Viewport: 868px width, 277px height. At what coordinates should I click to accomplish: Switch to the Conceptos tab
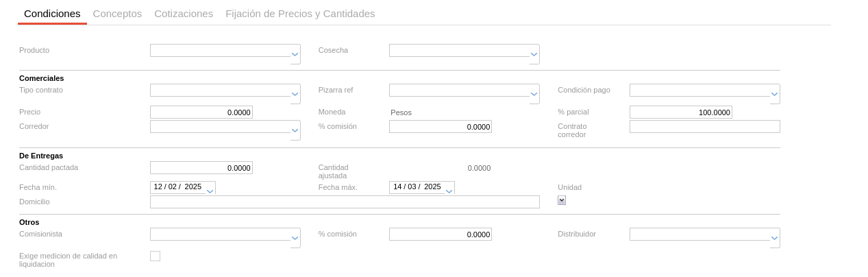click(x=117, y=14)
